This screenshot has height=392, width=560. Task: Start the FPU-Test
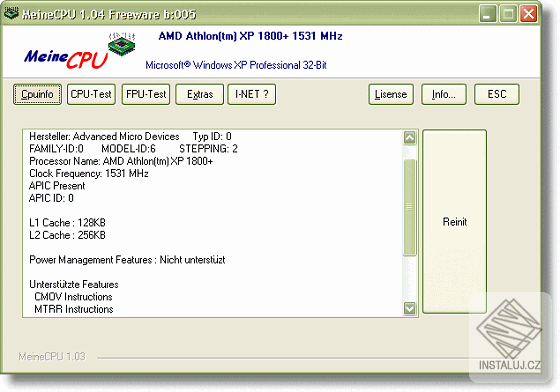[146, 94]
